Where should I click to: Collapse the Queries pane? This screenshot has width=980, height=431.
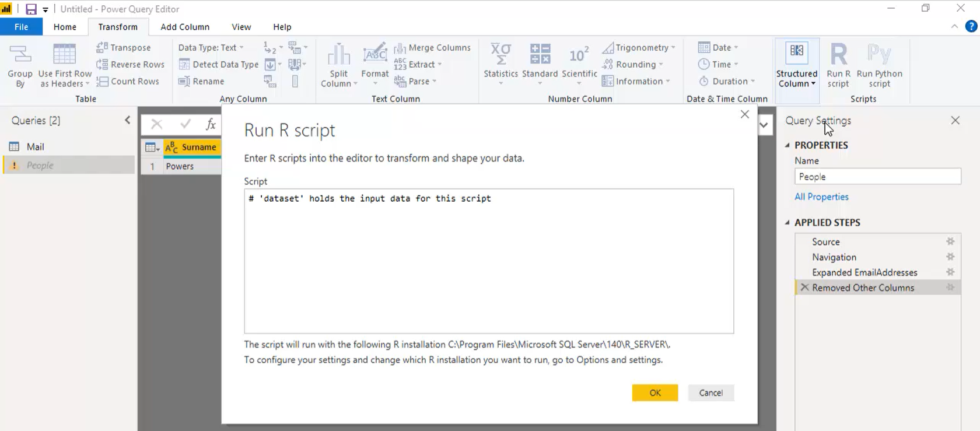pos(128,120)
